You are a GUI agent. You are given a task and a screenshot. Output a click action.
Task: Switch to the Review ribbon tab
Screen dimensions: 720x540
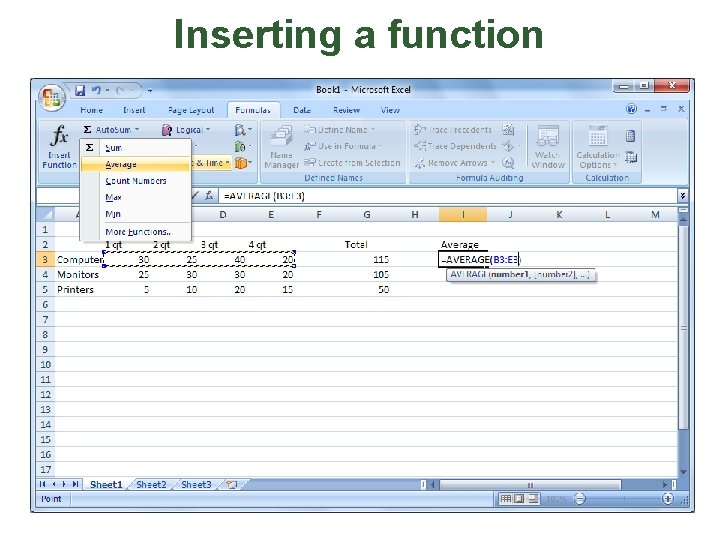(x=346, y=110)
